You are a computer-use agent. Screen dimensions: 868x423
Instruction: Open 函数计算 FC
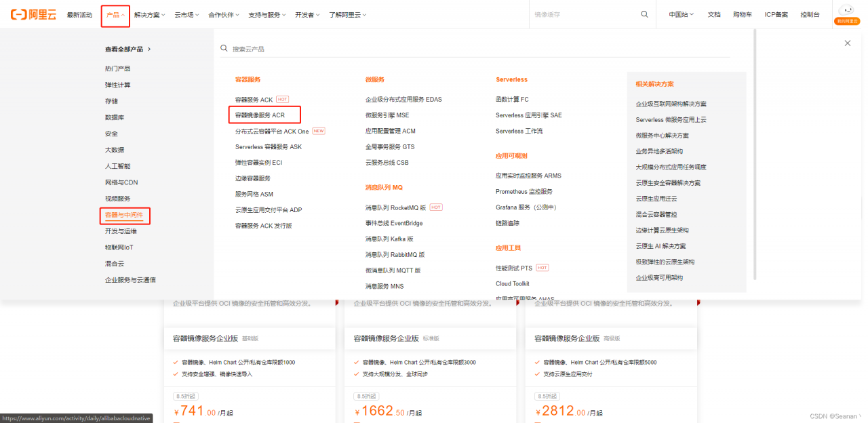coord(512,99)
